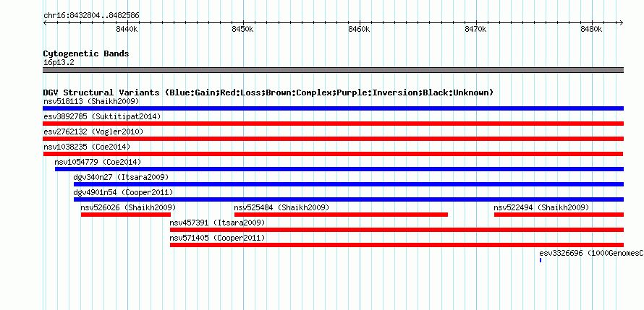Open nsv571405 (Cooper2011) label
This screenshot has width=644, height=310.
217,238
